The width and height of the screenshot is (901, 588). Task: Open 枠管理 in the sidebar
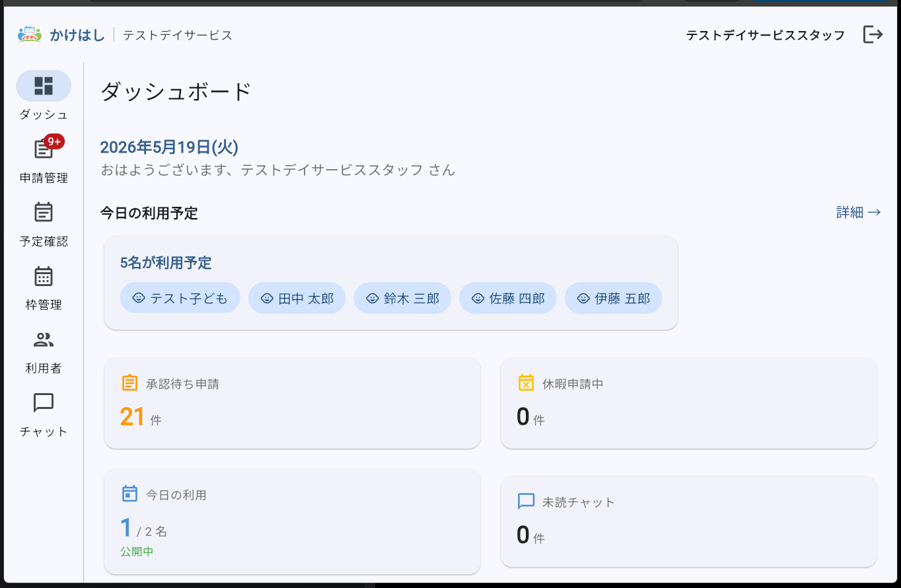click(x=44, y=289)
